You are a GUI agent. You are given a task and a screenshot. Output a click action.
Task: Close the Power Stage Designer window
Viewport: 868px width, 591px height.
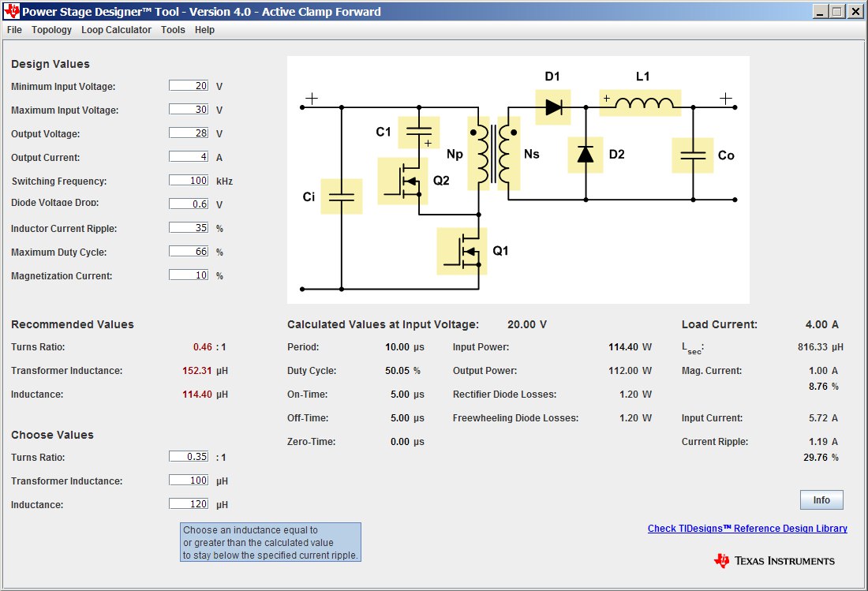pyautogui.click(x=855, y=11)
